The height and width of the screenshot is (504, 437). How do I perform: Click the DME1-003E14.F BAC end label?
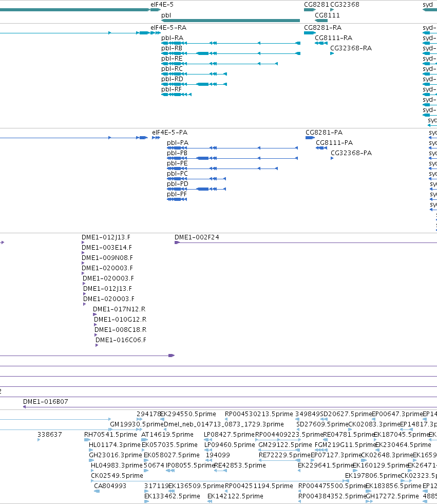(x=107, y=248)
